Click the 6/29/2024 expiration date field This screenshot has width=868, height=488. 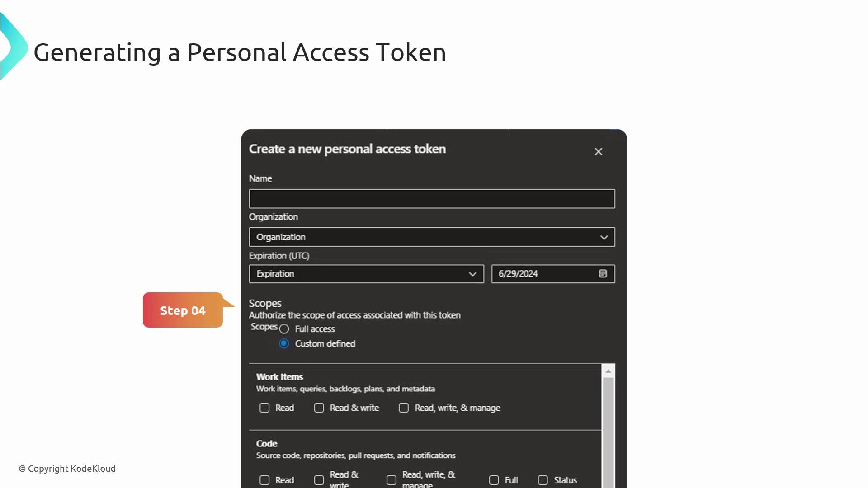tap(542, 274)
